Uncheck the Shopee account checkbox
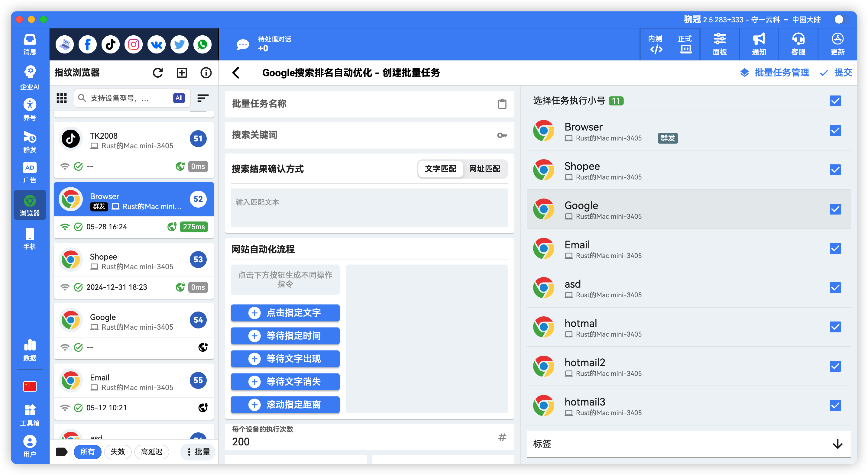The width and height of the screenshot is (868, 475). pos(835,170)
